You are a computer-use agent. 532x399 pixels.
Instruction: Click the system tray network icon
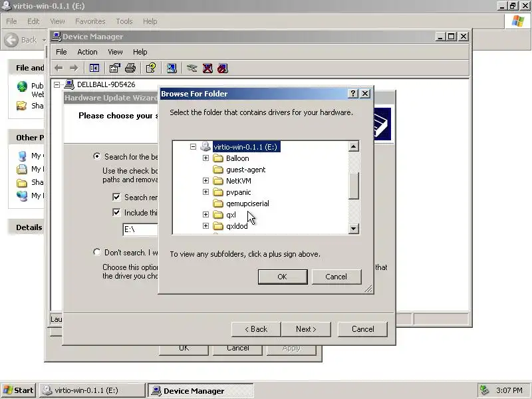(x=484, y=390)
